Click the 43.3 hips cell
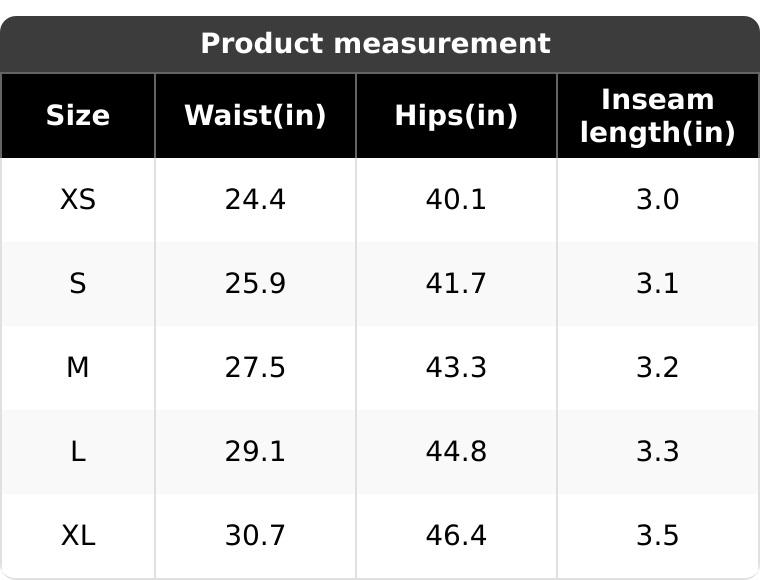The width and height of the screenshot is (760, 580). click(x=456, y=368)
